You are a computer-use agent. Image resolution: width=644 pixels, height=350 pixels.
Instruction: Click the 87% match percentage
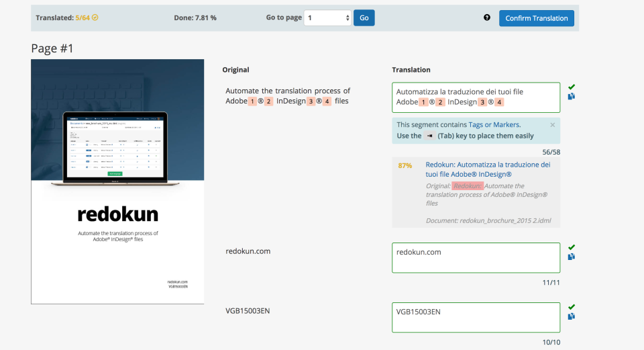(x=405, y=165)
